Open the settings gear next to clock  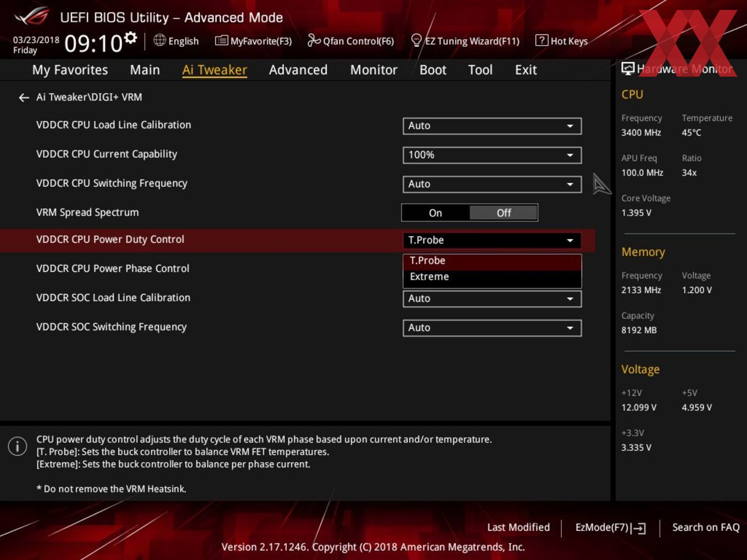point(130,37)
